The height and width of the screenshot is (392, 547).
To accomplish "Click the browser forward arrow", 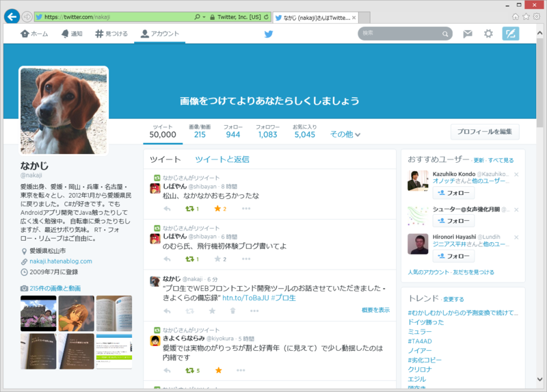I will (x=27, y=16).
